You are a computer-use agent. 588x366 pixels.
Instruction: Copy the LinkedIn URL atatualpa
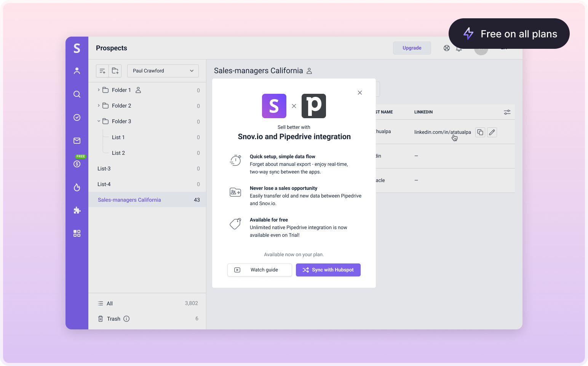coord(480,132)
